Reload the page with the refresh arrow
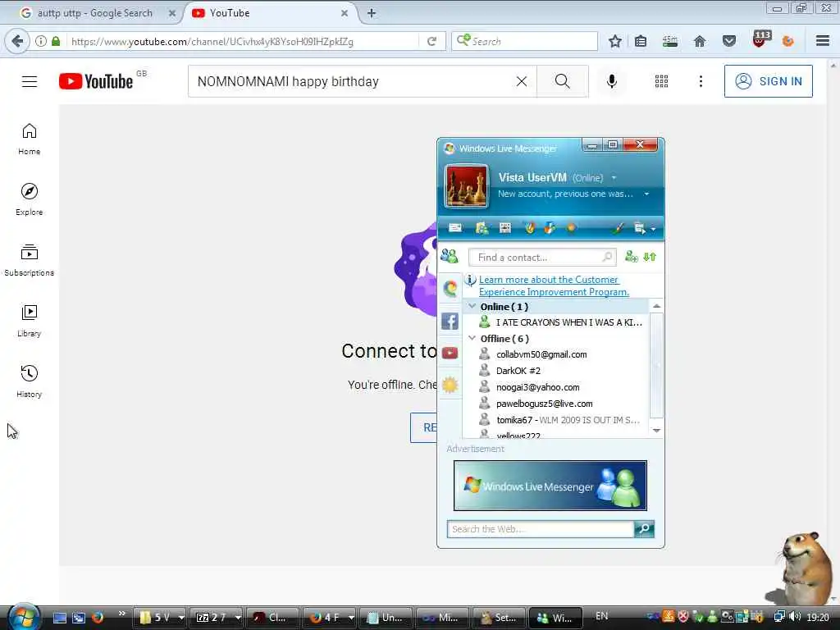The width and height of the screenshot is (840, 630). (431, 41)
